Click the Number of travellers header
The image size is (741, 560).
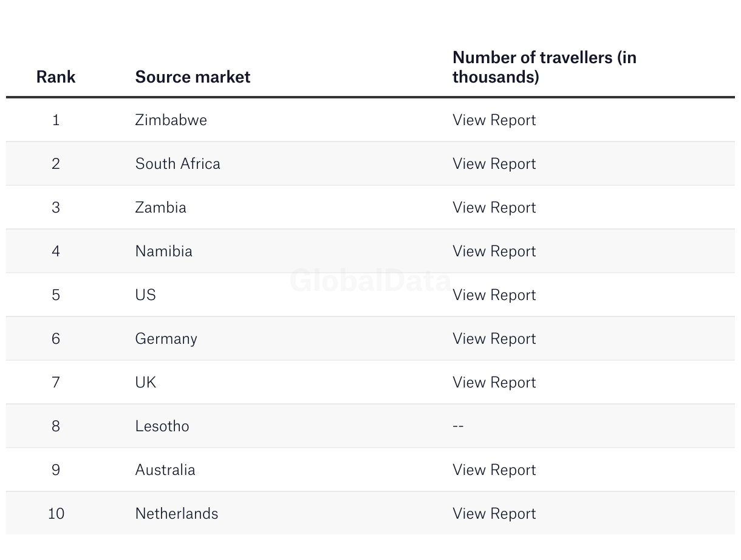coord(544,67)
